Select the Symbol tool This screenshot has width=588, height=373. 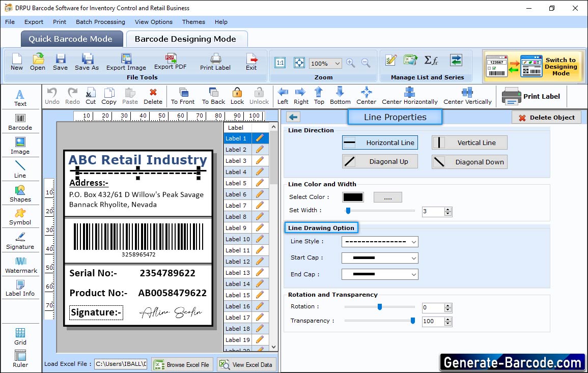click(x=20, y=217)
